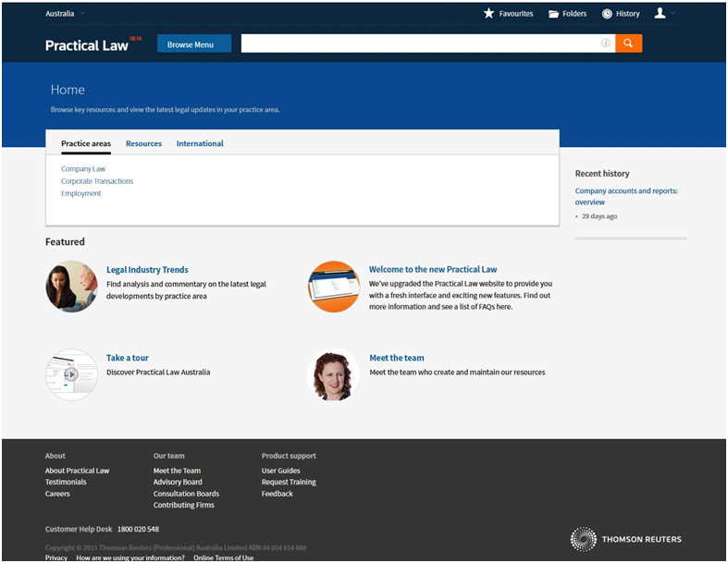Open the Privacy footer link
This screenshot has width=728, height=563.
[x=56, y=557]
